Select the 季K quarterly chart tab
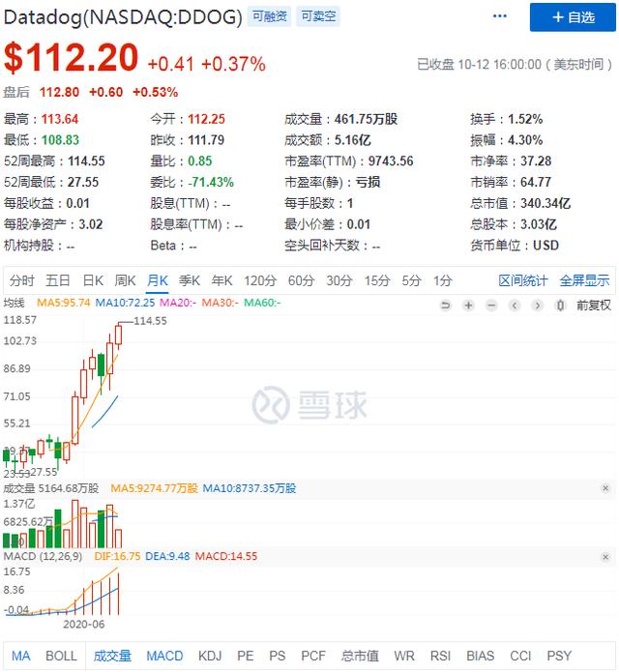Image resolution: width=619 pixels, height=672 pixels. point(190,280)
